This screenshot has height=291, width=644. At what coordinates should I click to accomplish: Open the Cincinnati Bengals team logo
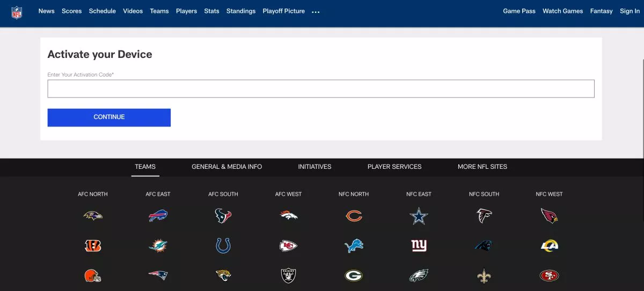click(x=93, y=246)
